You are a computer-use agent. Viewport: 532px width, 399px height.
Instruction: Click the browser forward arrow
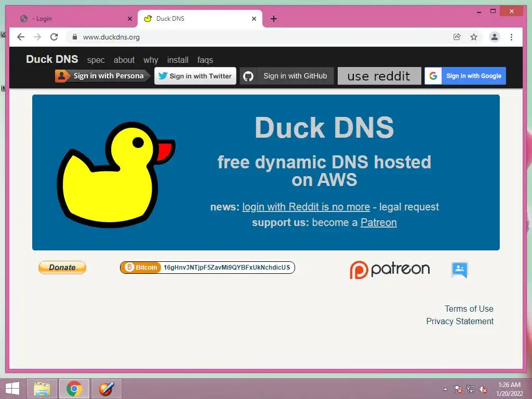point(37,37)
